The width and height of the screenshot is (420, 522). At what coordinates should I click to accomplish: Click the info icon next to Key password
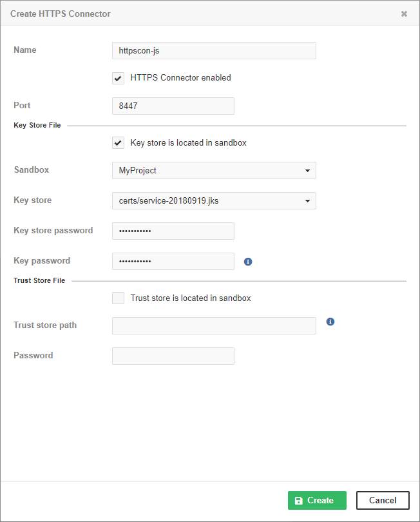[x=248, y=261]
